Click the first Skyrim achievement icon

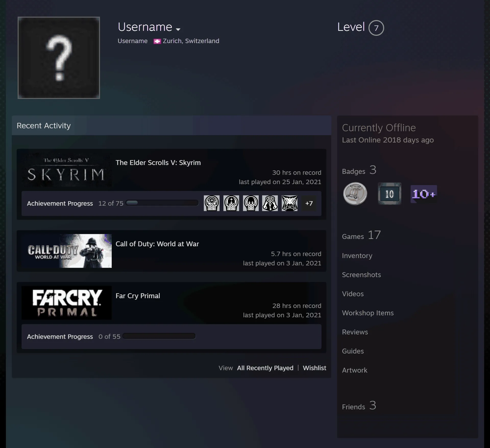tap(212, 203)
